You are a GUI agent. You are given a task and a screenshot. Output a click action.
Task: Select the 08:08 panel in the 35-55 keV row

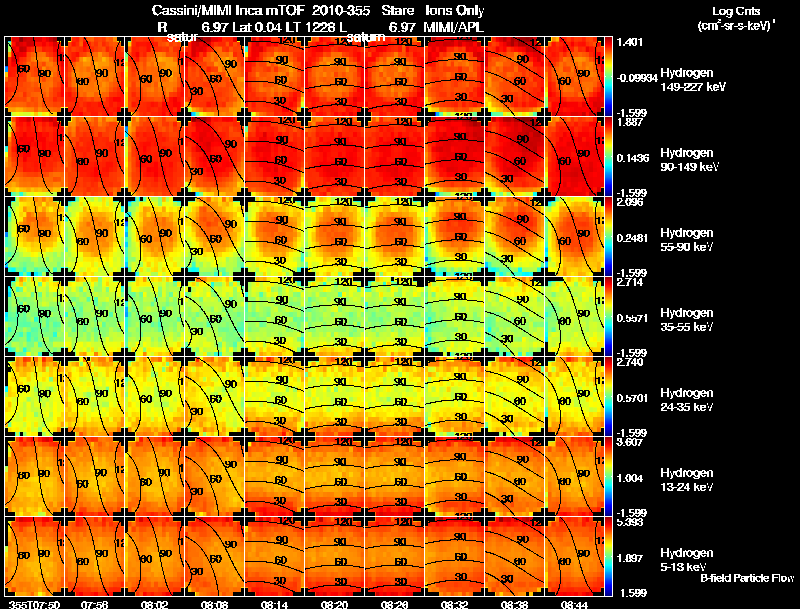pos(214,317)
